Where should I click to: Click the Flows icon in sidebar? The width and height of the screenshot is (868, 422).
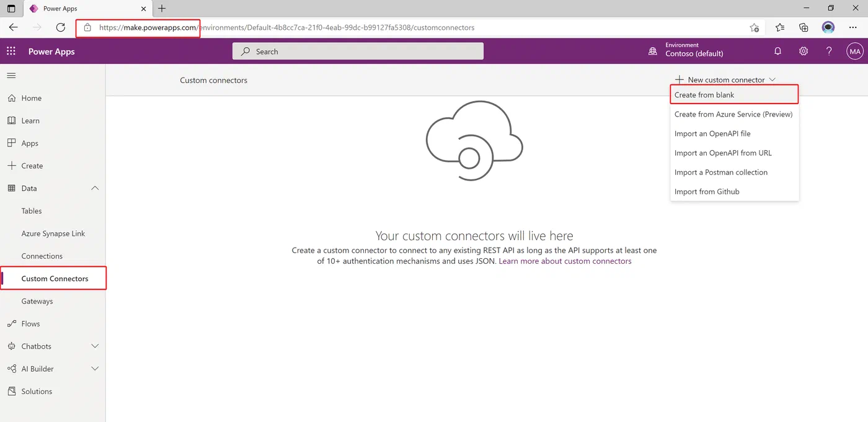click(x=11, y=324)
